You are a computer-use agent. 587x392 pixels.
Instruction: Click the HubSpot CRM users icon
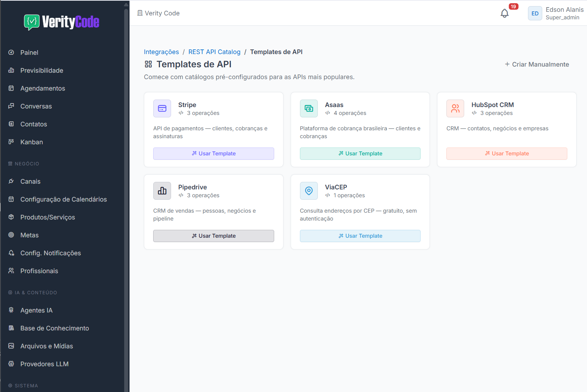[455, 108]
